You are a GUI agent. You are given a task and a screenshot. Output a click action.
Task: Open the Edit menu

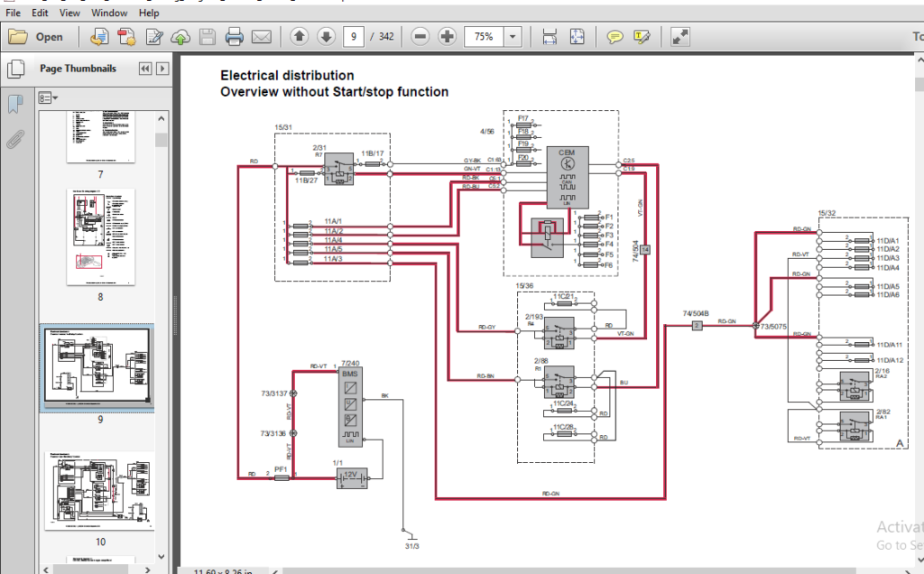pyautogui.click(x=40, y=13)
